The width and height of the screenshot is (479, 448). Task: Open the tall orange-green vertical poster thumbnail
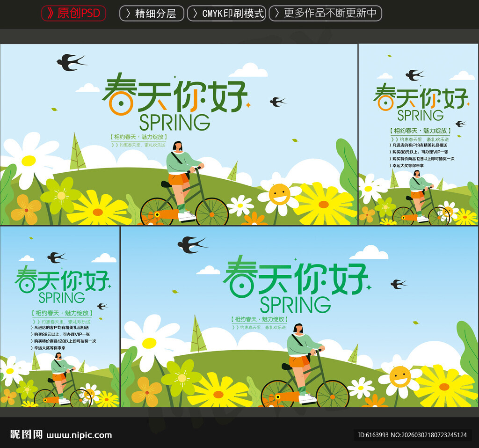(x=419, y=134)
